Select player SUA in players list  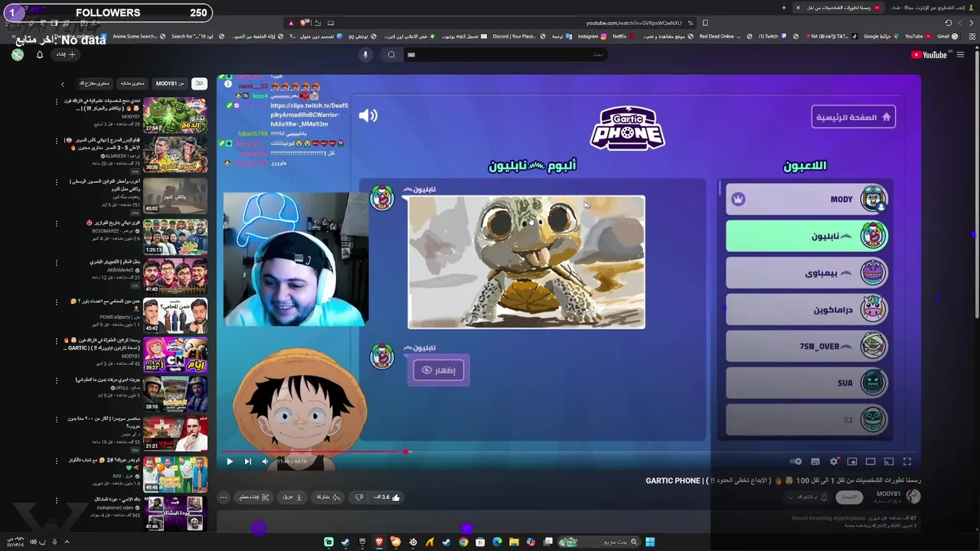coord(807,383)
